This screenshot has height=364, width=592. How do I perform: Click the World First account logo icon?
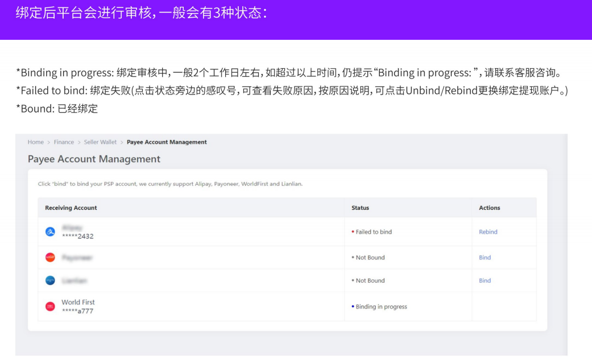(x=50, y=307)
